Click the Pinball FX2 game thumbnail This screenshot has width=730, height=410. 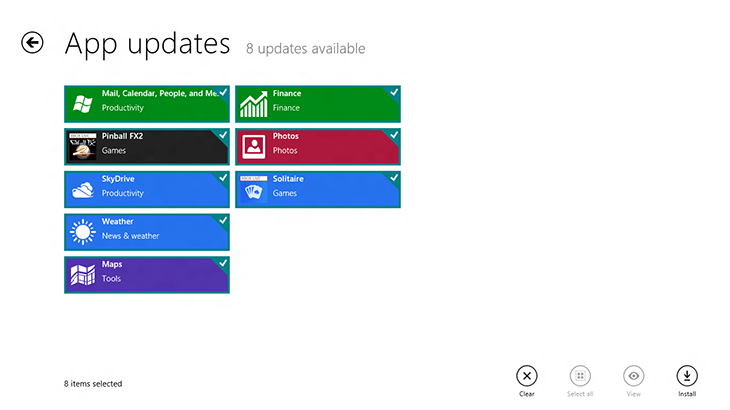82,147
